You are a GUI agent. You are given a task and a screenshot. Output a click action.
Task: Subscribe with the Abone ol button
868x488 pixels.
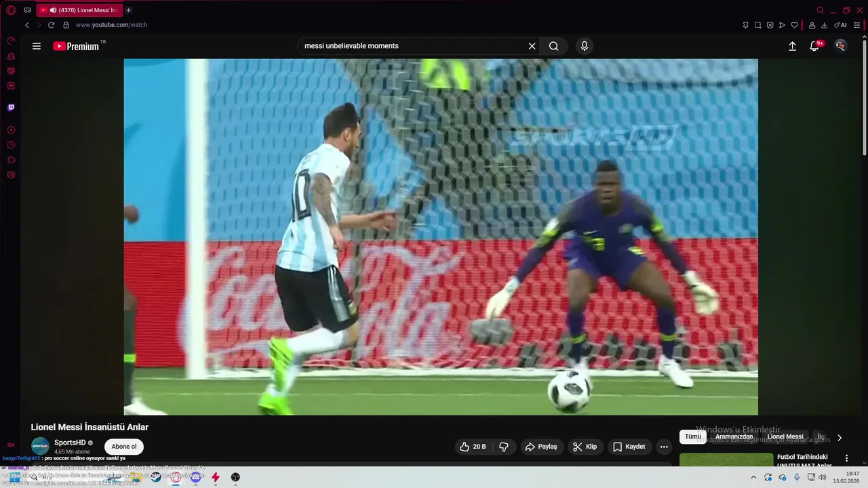click(x=124, y=447)
